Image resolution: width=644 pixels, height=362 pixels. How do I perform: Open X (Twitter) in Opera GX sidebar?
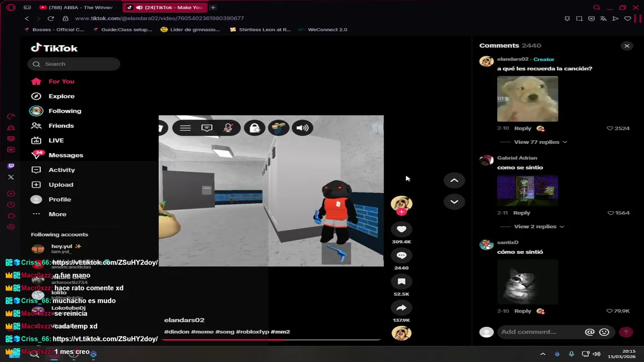11,177
